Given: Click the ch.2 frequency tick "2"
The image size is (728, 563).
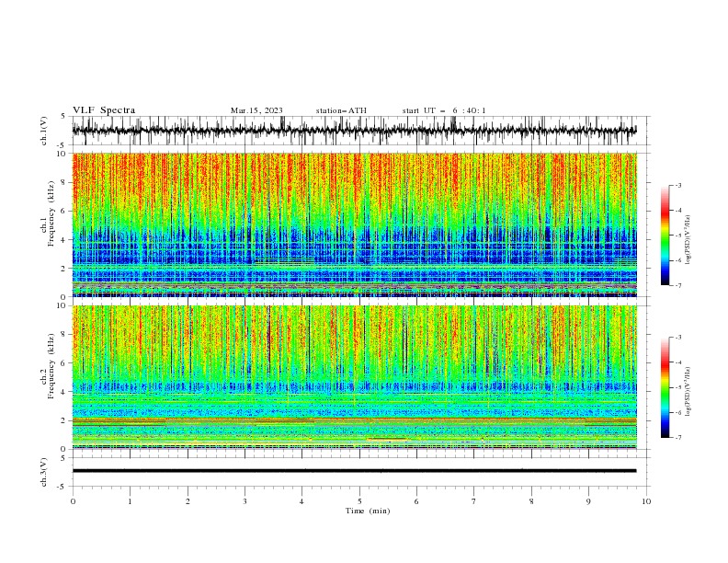Looking at the screenshot, I should coord(64,420).
